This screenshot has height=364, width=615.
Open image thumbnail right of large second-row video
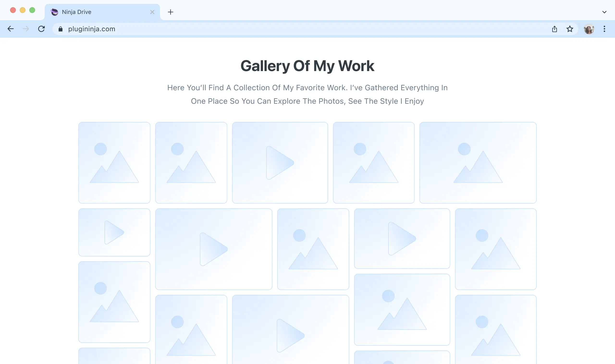(x=313, y=249)
